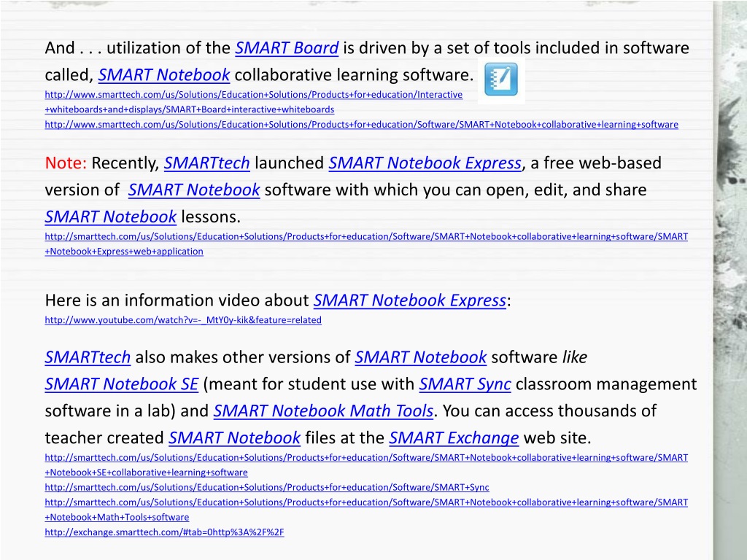Image resolution: width=747 pixels, height=560 pixels.
Task: Open the SMART Exchange link
Action: click(454, 438)
